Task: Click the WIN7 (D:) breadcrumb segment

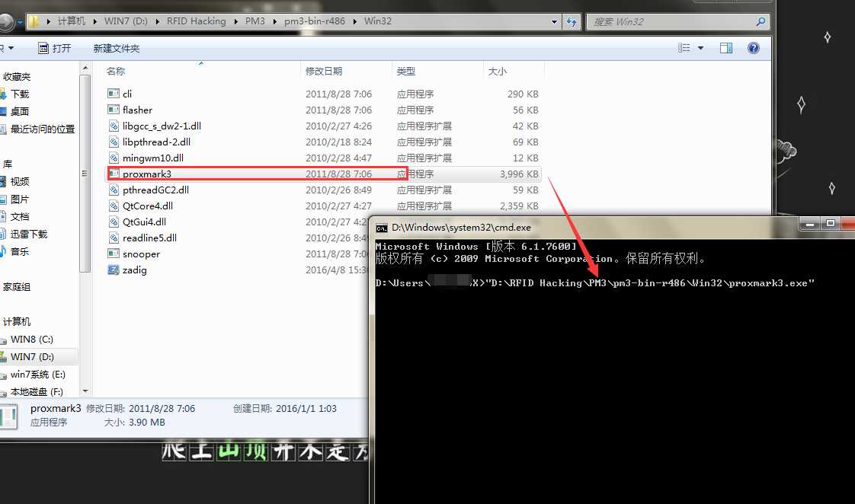Action: tap(126, 21)
